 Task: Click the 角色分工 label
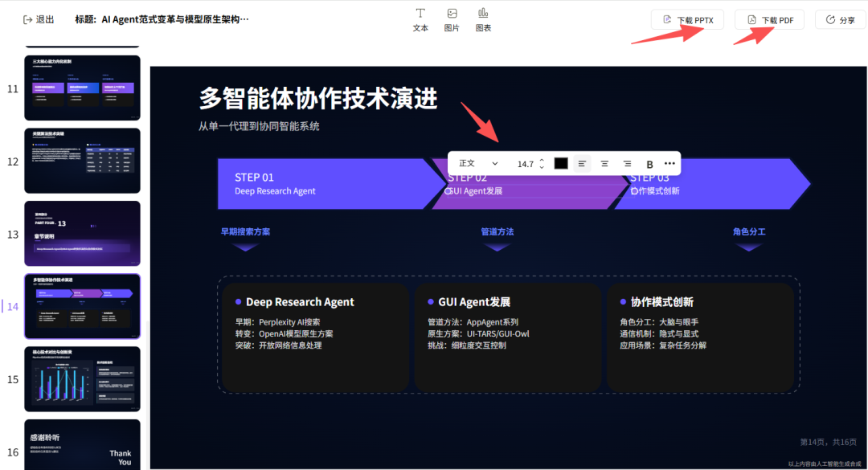click(749, 231)
